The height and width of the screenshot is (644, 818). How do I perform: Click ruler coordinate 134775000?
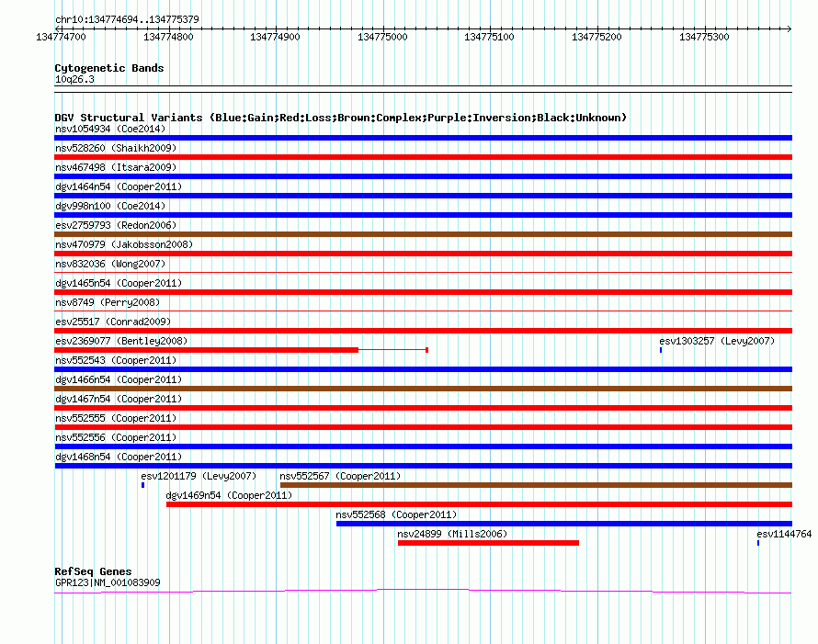(382, 37)
